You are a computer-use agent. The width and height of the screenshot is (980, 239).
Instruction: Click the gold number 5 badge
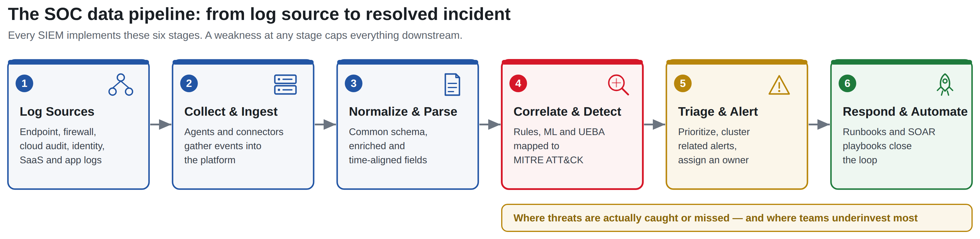pyautogui.click(x=683, y=84)
